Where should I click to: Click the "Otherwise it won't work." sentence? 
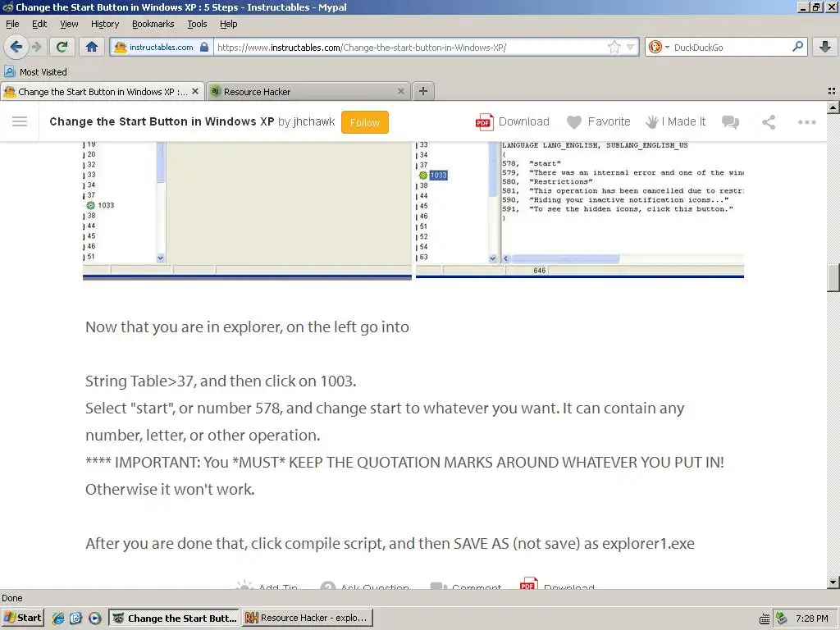pyautogui.click(x=170, y=489)
